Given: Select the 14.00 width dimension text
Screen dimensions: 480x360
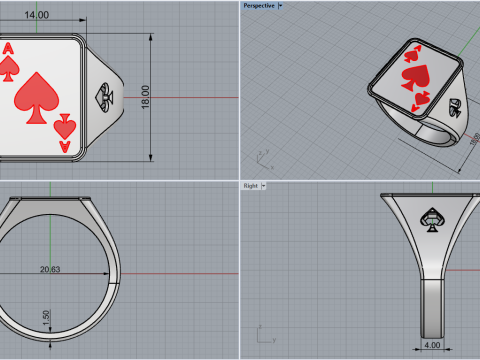Looking at the screenshot, I should point(37,15).
